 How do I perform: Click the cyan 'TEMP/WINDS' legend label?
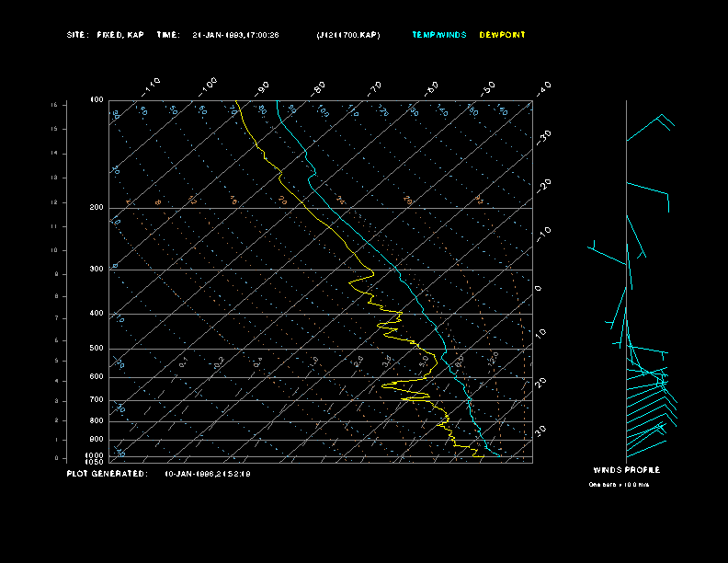(439, 35)
